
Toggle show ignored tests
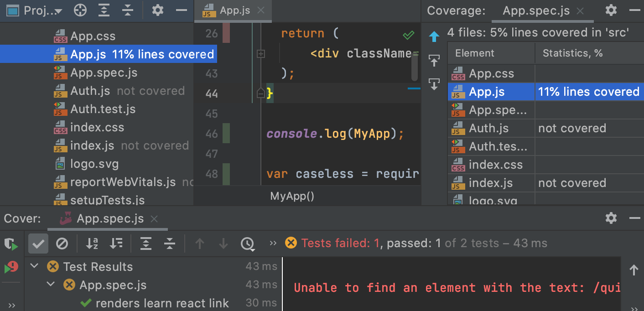tap(62, 244)
